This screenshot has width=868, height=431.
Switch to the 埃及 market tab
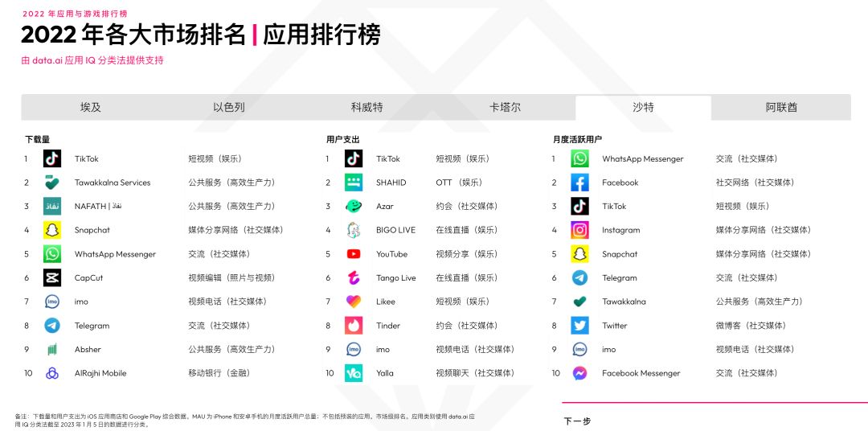coord(91,108)
